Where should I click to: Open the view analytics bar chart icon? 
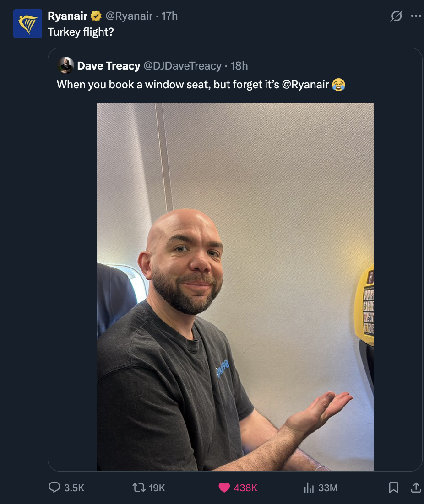click(x=309, y=488)
